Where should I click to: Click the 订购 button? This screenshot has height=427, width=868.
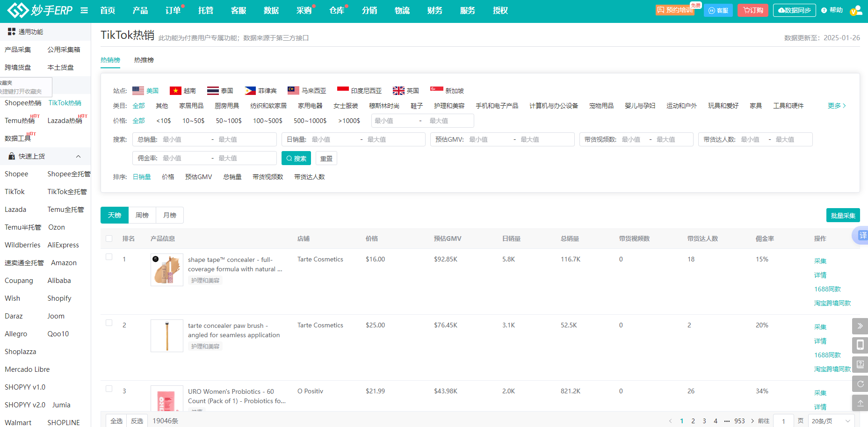pyautogui.click(x=753, y=10)
